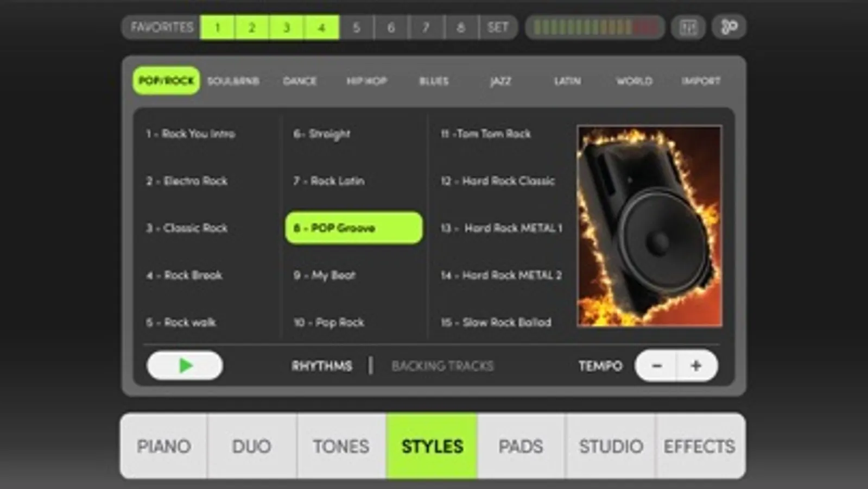Select style '7 - Rock Latin'

coord(329,181)
